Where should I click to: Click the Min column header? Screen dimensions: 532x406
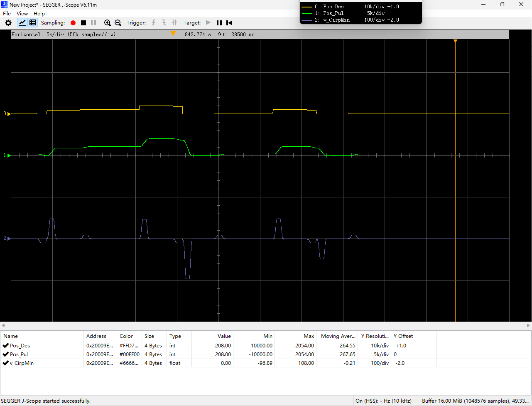pos(254,336)
